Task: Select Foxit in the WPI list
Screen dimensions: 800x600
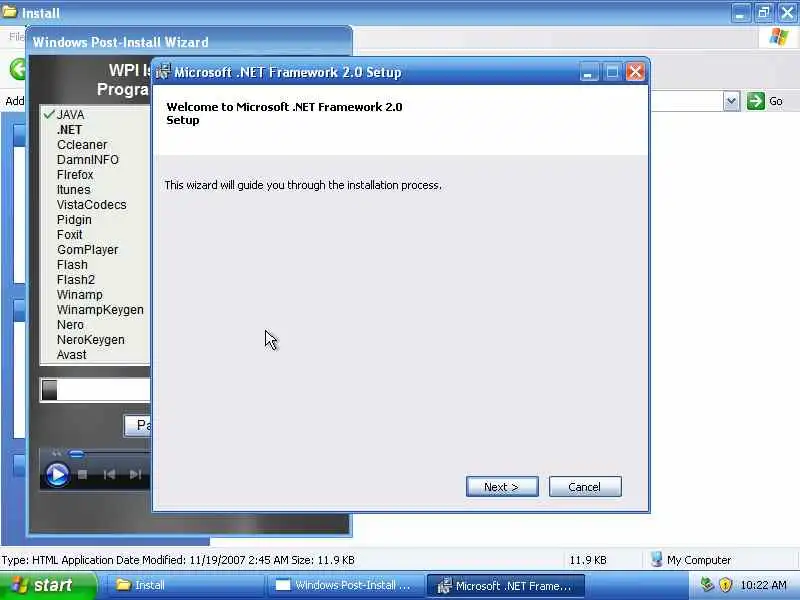Action: pos(70,235)
